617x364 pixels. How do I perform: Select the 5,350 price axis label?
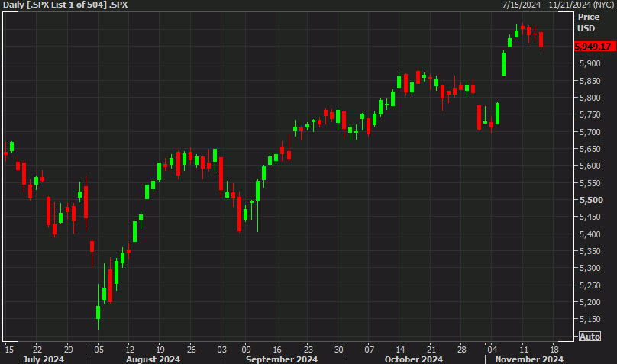pos(590,251)
